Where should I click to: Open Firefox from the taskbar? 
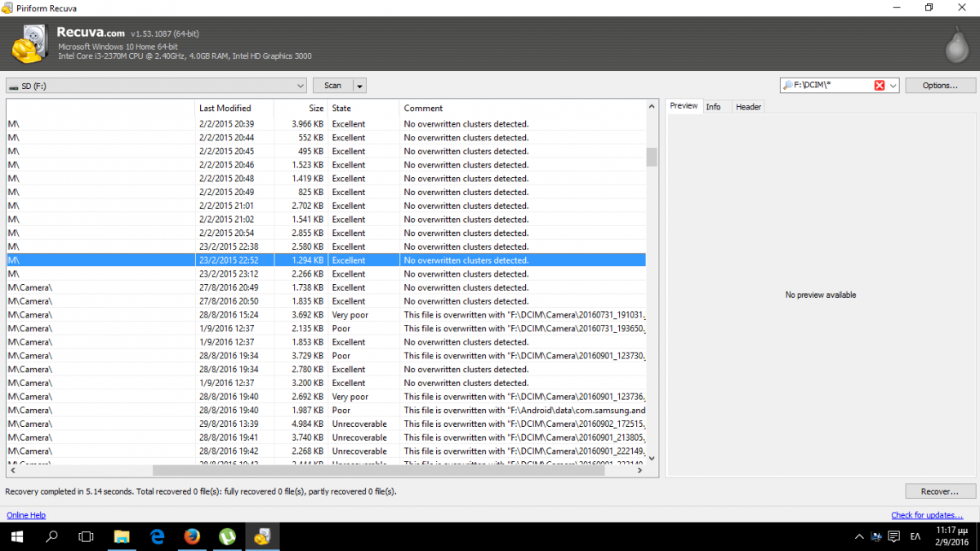tap(192, 536)
